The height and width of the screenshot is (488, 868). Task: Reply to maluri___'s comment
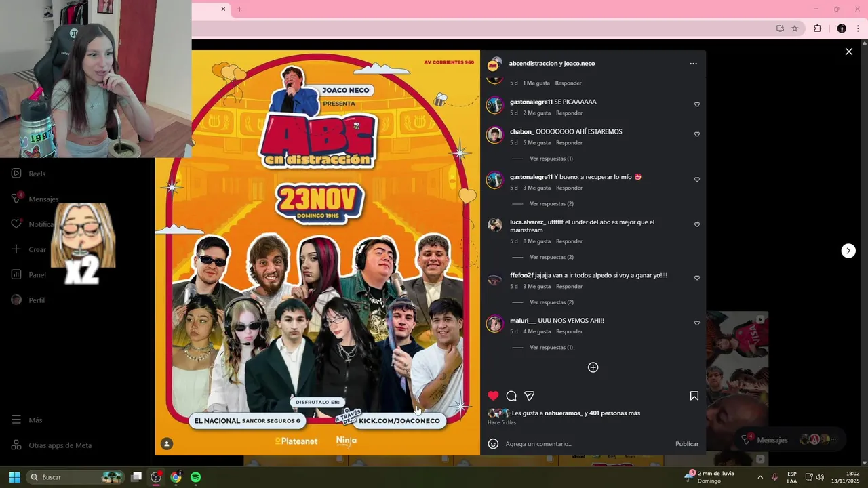click(569, 332)
